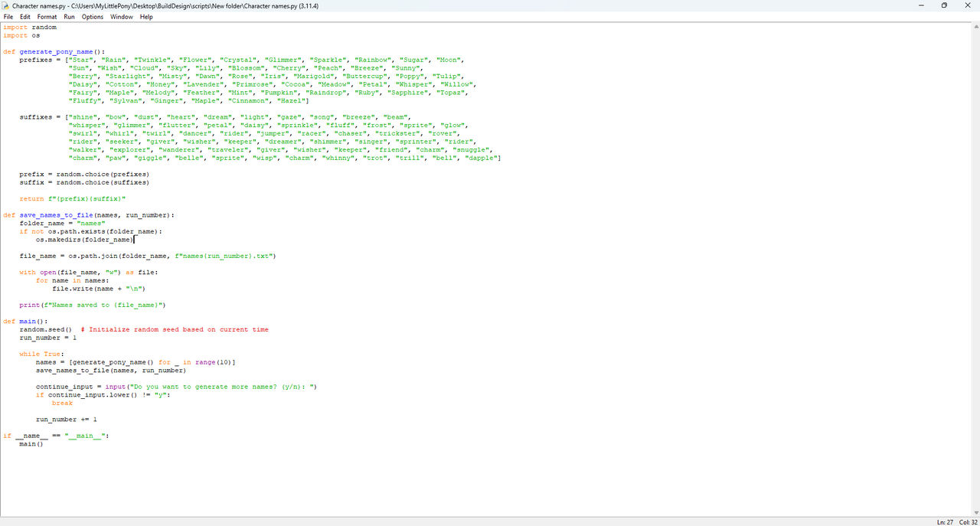
Task: Click the 'prefix = random.choice(prefixes)' line
Action: tap(84, 175)
